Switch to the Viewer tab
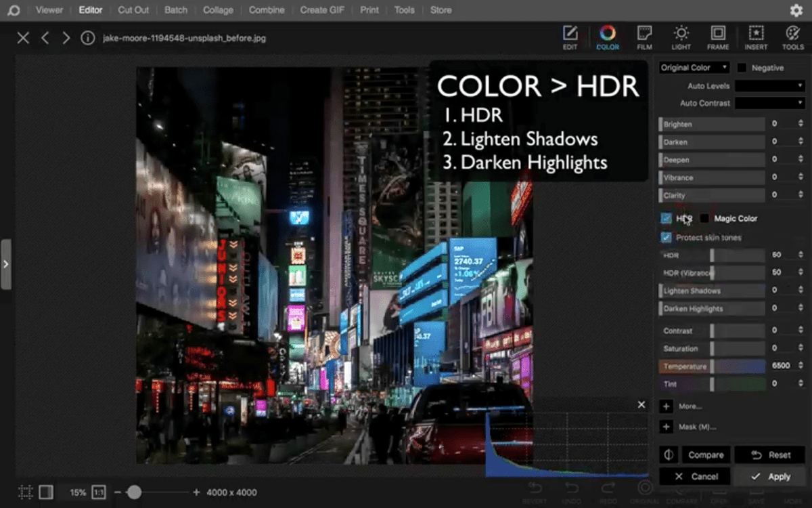812x508 pixels. [49, 9]
